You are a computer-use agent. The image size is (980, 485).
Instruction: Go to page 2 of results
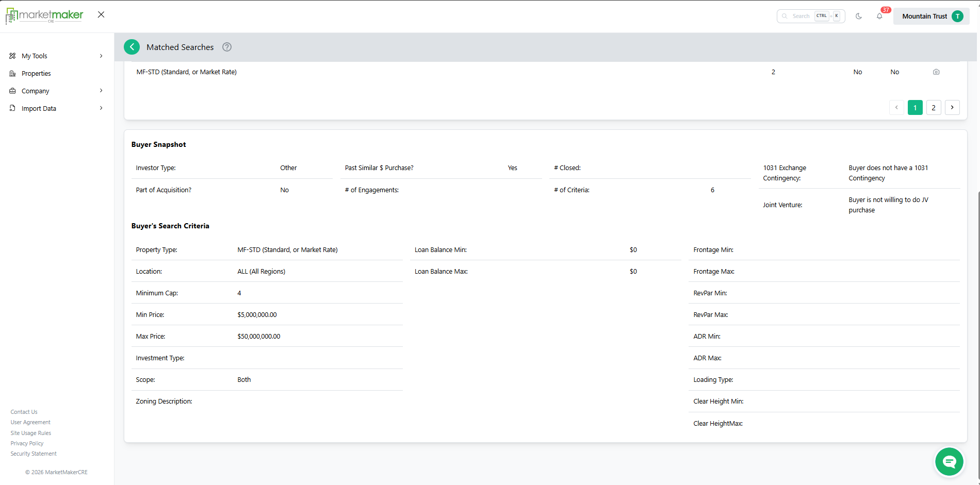click(x=934, y=107)
